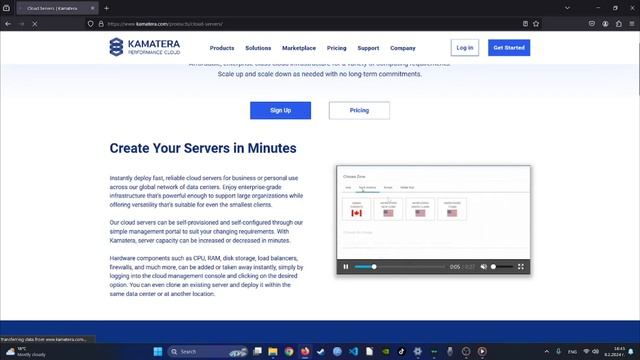Enter fullscreen on the video player

[521, 267]
